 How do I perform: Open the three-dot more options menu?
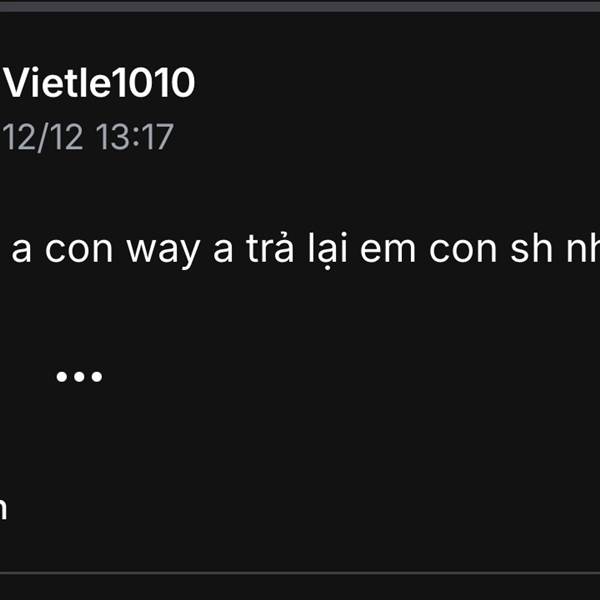tap(79, 377)
